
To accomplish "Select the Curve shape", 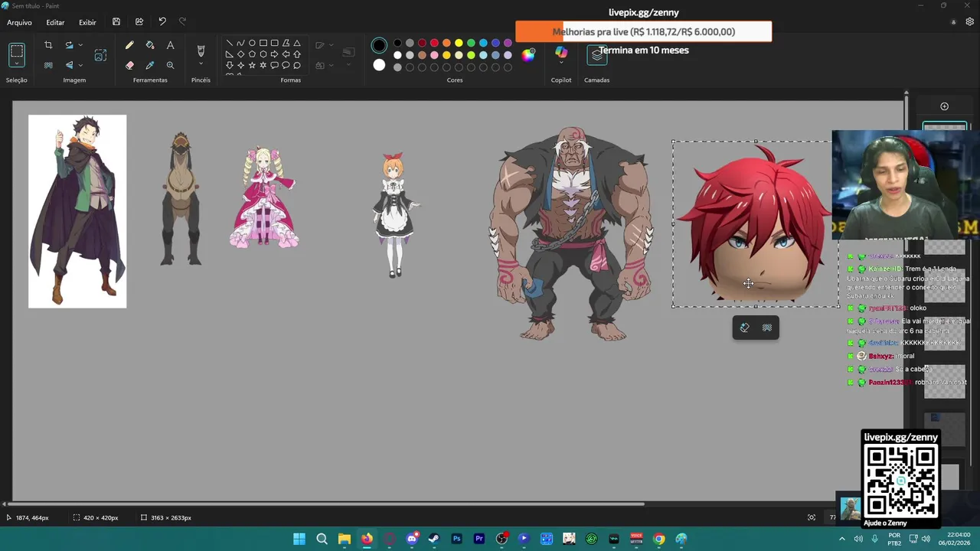I will pyautogui.click(x=240, y=44).
